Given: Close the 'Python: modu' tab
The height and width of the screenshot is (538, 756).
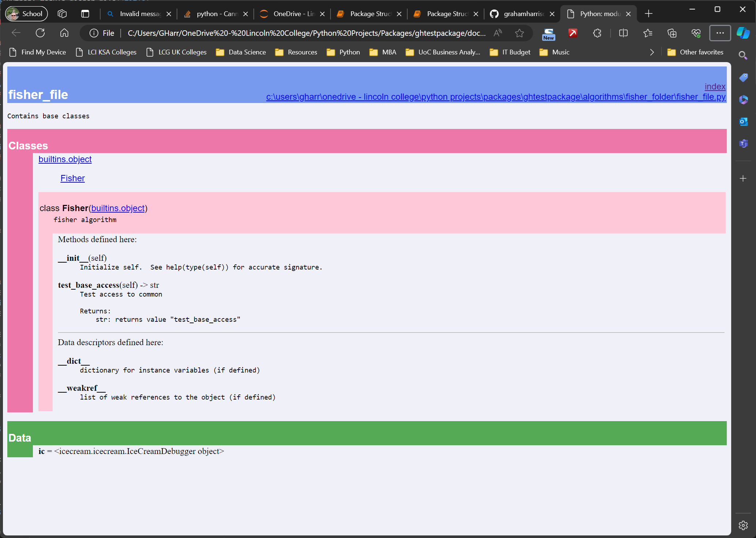Looking at the screenshot, I should pyautogui.click(x=628, y=14).
